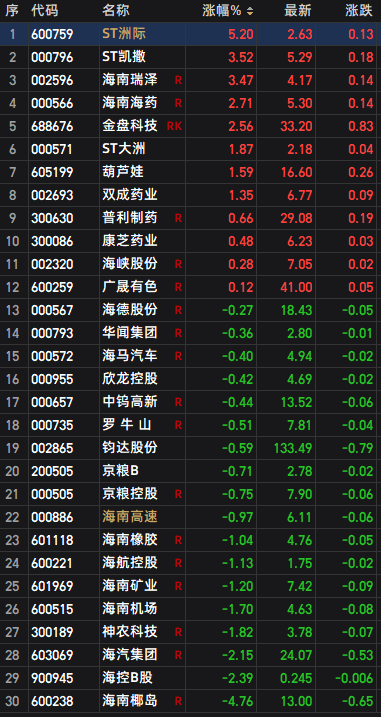The height and width of the screenshot is (717, 381).
Task: Click the 序 column header
Action: 11,11
